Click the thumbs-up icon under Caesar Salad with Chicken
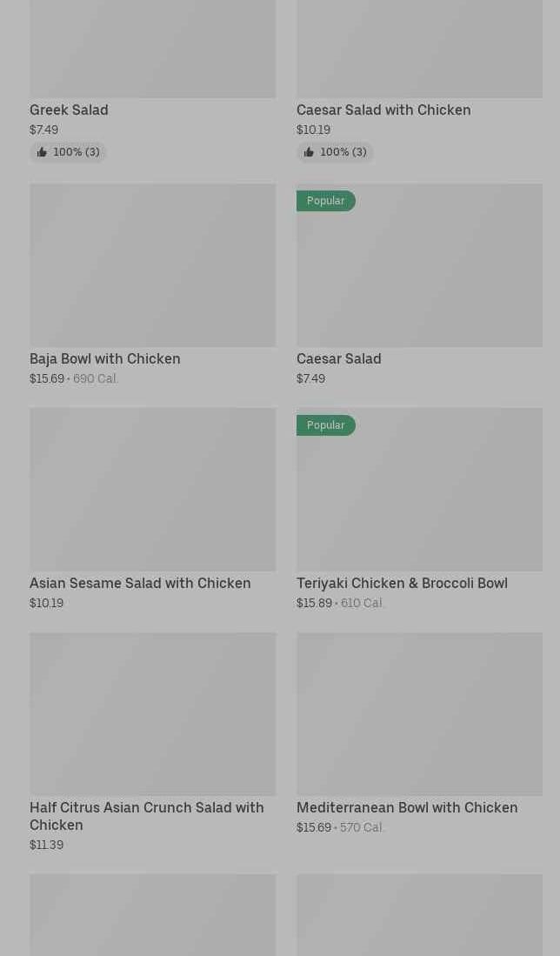Screen dimensions: 560x956 (x=309, y=152)
